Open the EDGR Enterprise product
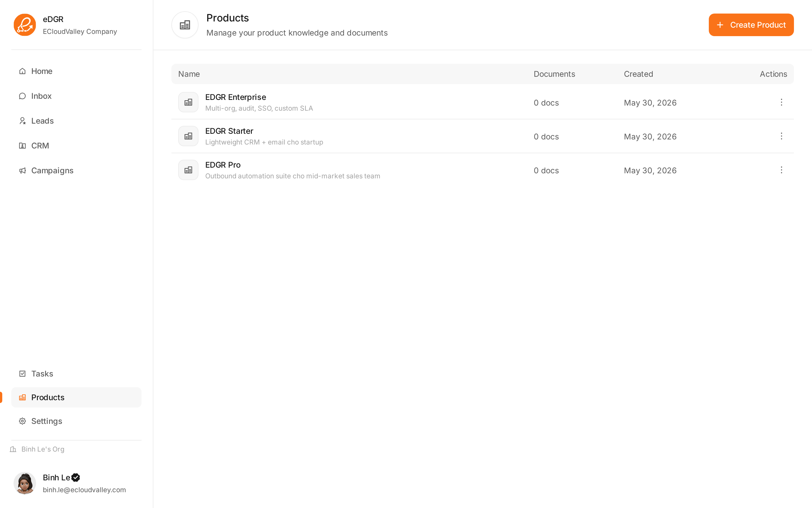 (235, 97)
